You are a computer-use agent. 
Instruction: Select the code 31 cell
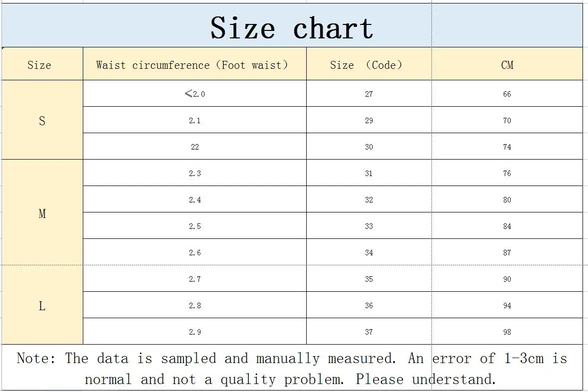click(369, 173)
